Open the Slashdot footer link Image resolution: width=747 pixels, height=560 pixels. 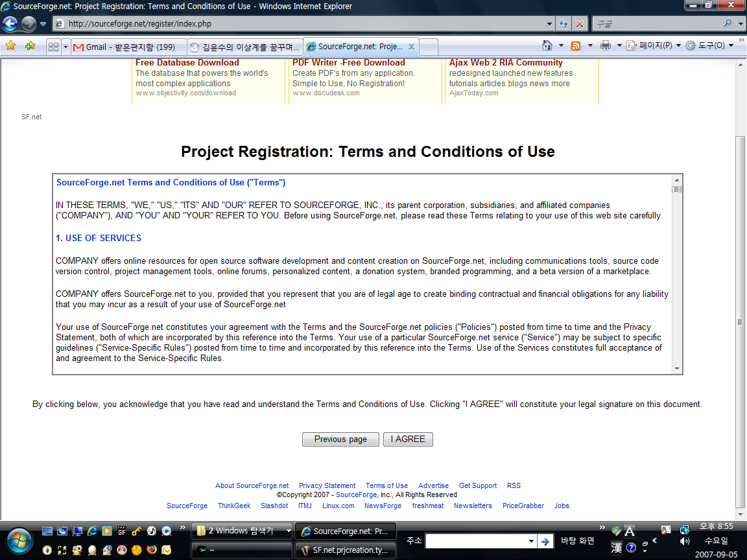[274, 506]
